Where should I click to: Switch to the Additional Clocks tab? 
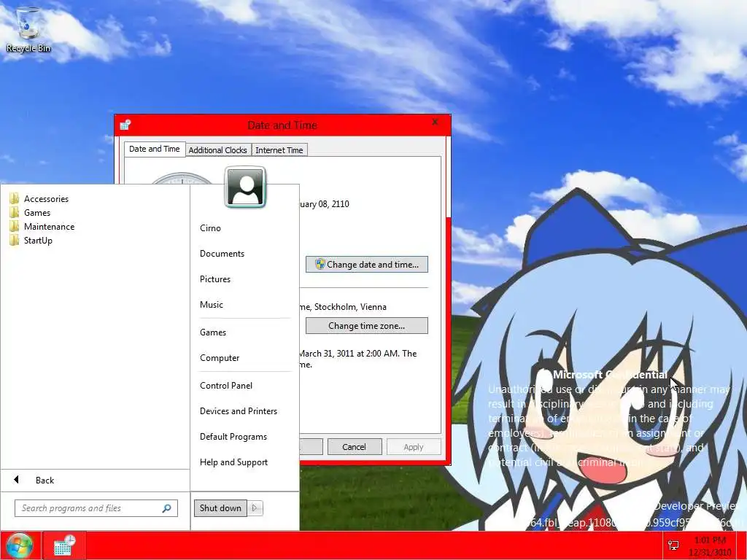click(217, 150)
